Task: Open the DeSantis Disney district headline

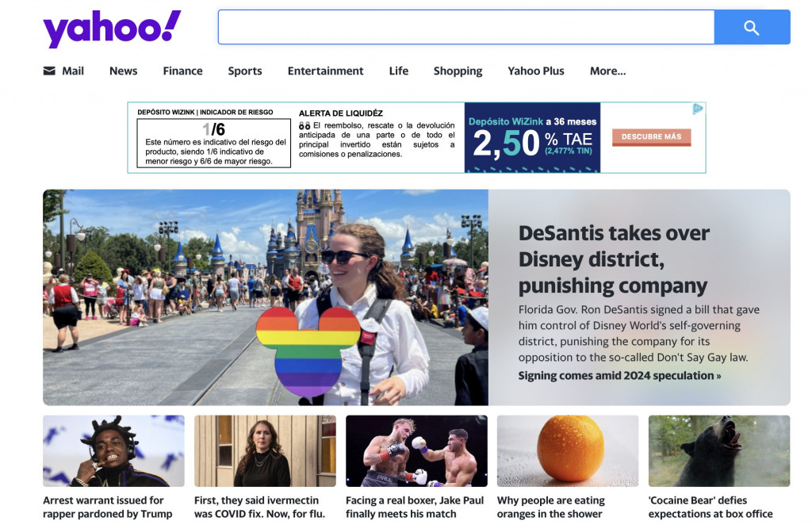Action: (612, 257)
